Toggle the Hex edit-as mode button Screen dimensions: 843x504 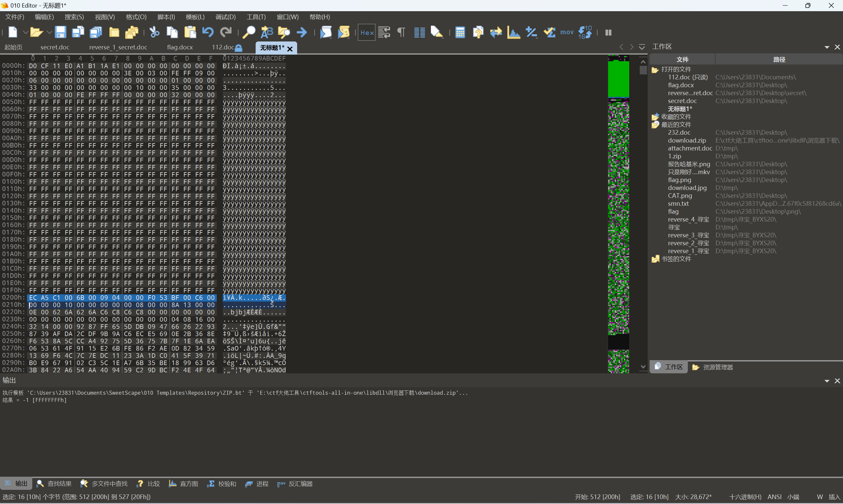[x=367, y=32]
